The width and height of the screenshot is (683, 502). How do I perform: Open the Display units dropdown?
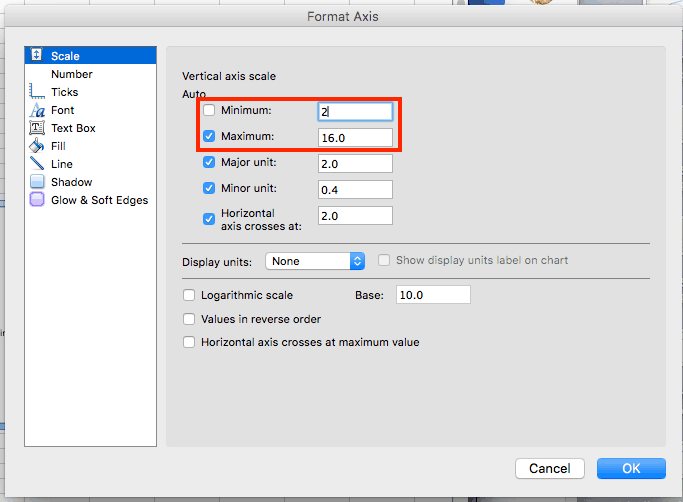tap(316, 261)
